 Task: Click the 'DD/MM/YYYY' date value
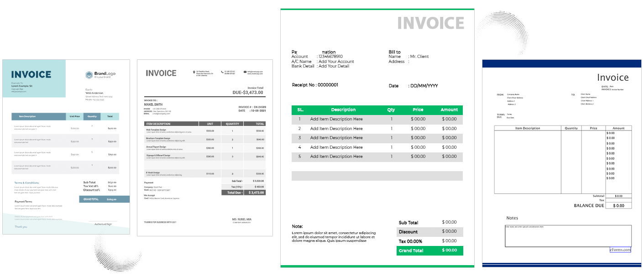[x=424, y=86]
